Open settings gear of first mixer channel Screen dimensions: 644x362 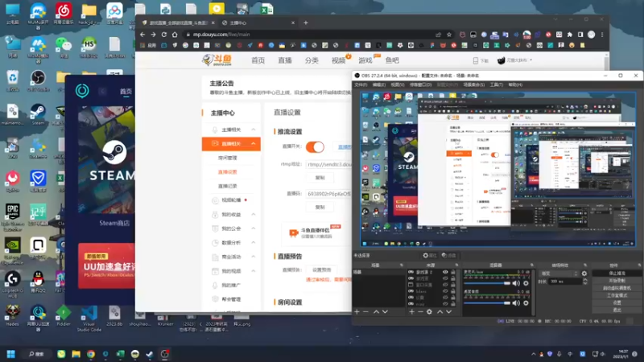click(x=526, y=283)
